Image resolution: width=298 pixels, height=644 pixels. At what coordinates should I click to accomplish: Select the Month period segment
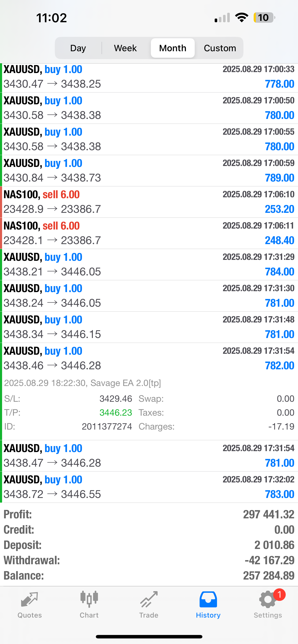pos(173,48)
